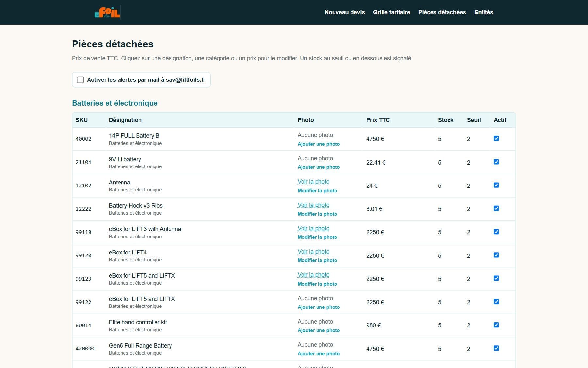Click the Prix TTC column header

tap(378, 120)
